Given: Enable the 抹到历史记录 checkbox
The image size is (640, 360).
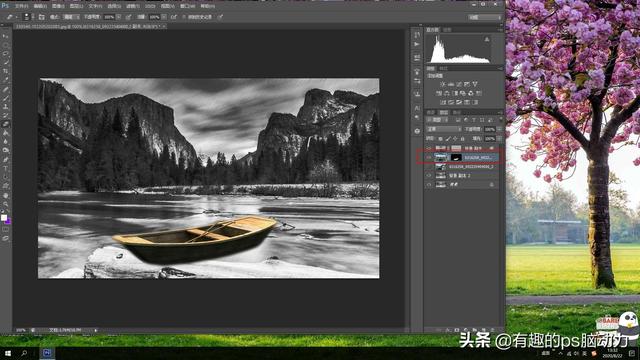Looking at the screenshot, I should pyautogui.click(x=184, y=17).
